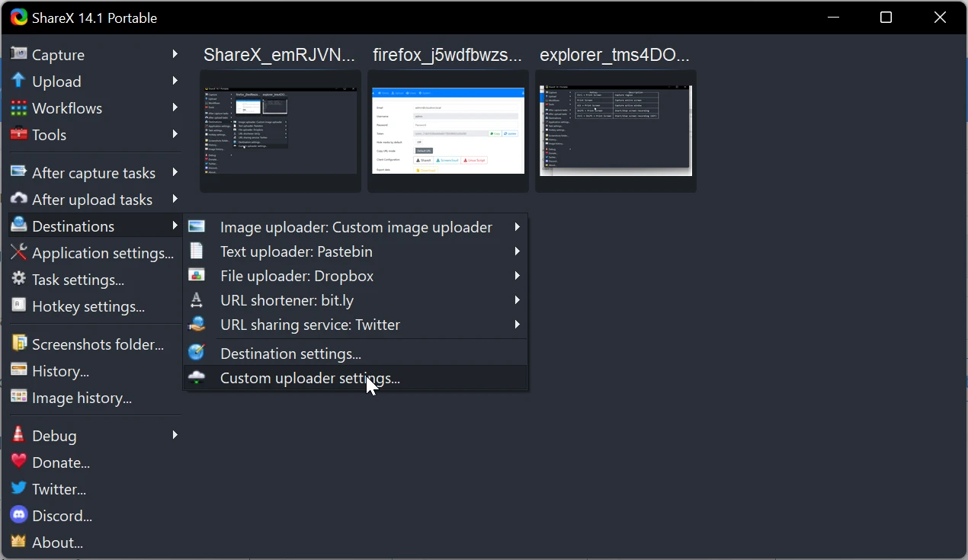Viewport: 968px width, 560px height.
Task: Open Custom uploader settings
Action: [309, 378]
